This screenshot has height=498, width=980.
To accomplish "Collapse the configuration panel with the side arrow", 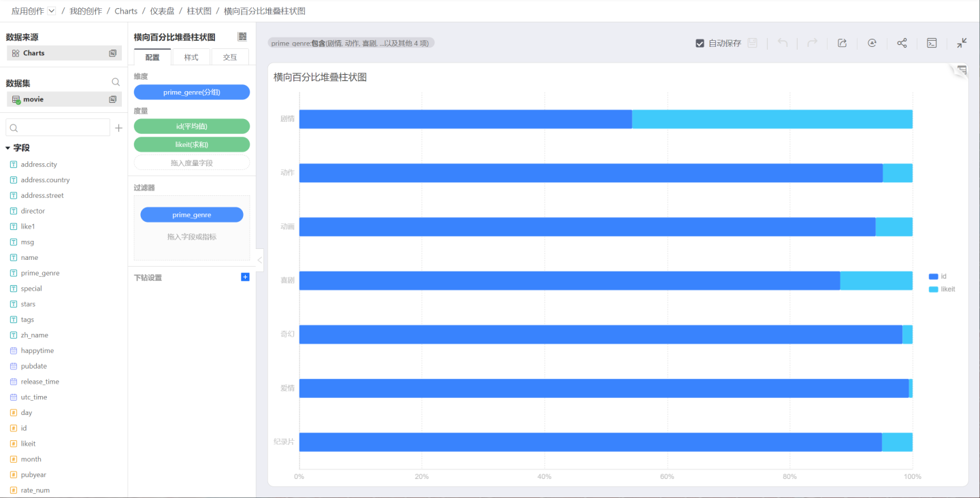I will pyautogui.click(x=259, y=261).
